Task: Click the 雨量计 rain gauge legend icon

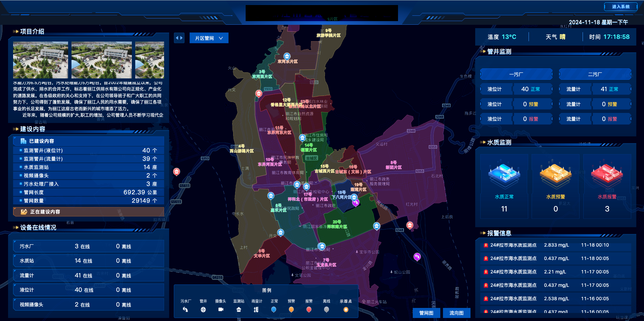Action: tap(256, 310)
